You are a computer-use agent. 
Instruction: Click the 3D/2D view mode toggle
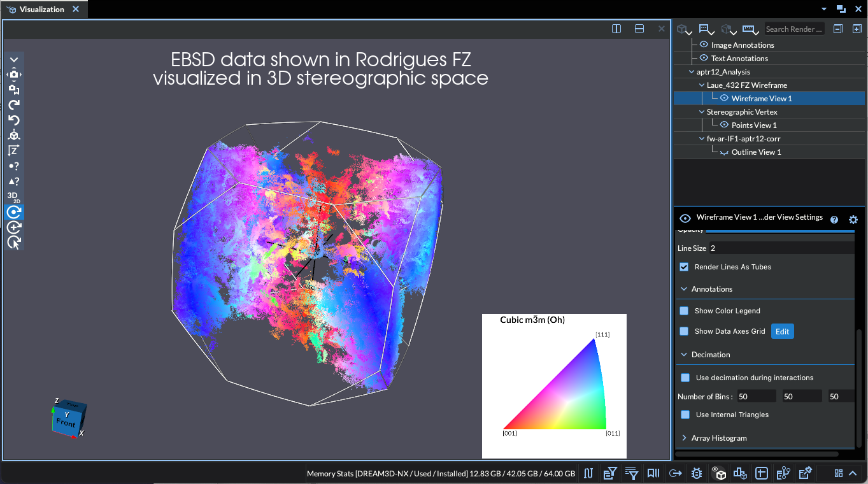(x=13, y=197)
